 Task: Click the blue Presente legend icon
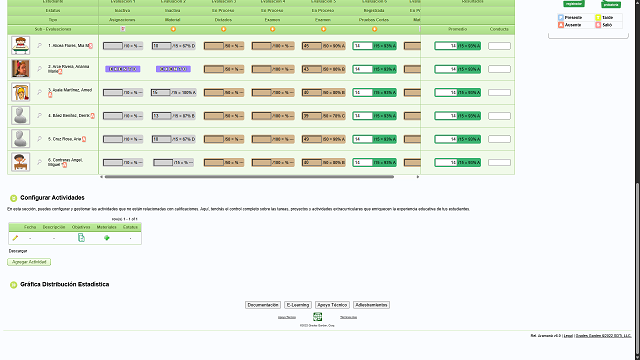click(561, 18)
